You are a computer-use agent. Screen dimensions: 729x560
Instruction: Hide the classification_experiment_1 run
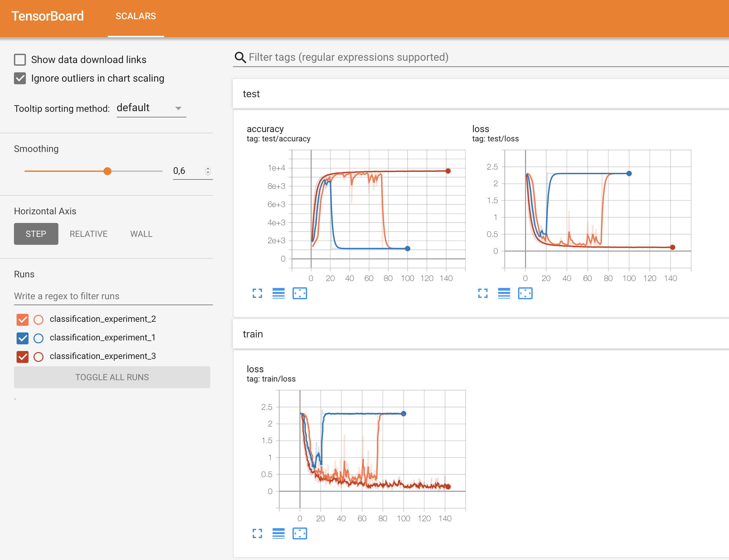coord(22,338)
